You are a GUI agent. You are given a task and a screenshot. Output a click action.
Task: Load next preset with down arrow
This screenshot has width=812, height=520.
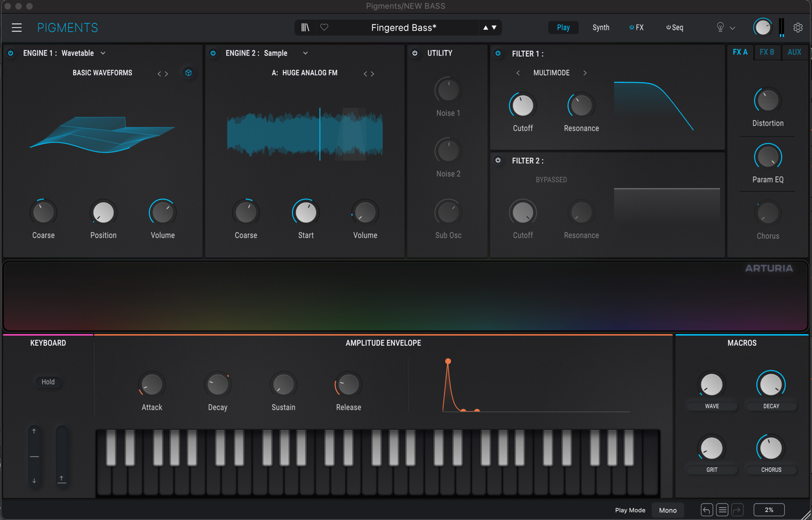494,27
